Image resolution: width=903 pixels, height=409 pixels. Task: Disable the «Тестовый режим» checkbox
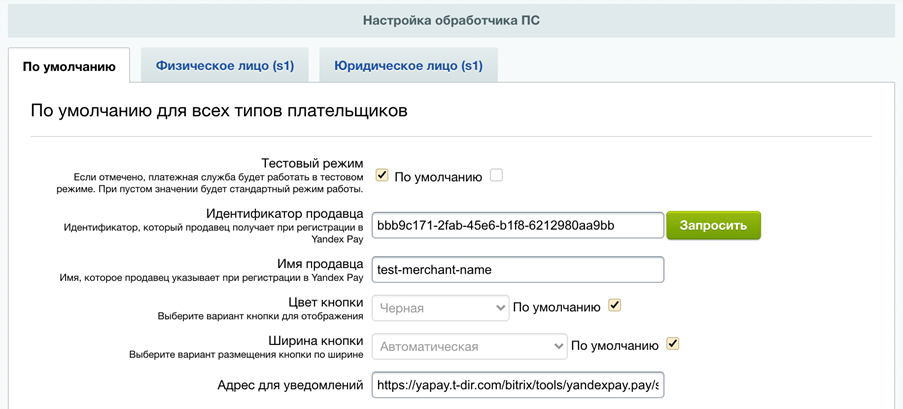coord(382,176)
